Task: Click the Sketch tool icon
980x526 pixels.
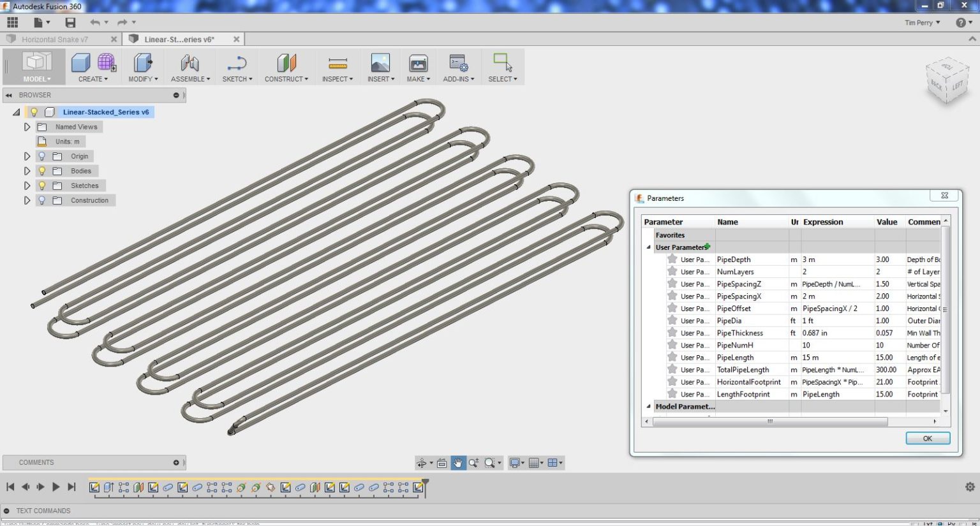Action: pyautogui.click(x=237, y=63)
